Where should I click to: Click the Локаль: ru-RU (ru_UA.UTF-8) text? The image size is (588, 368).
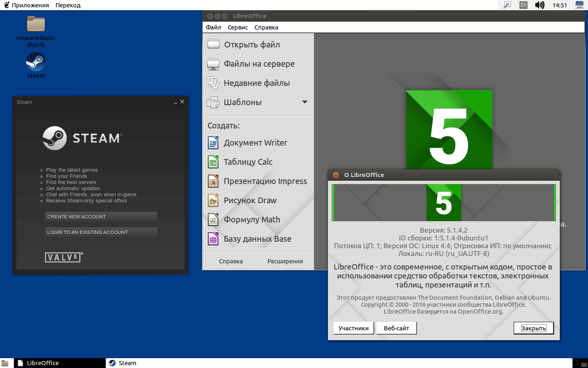443,254
